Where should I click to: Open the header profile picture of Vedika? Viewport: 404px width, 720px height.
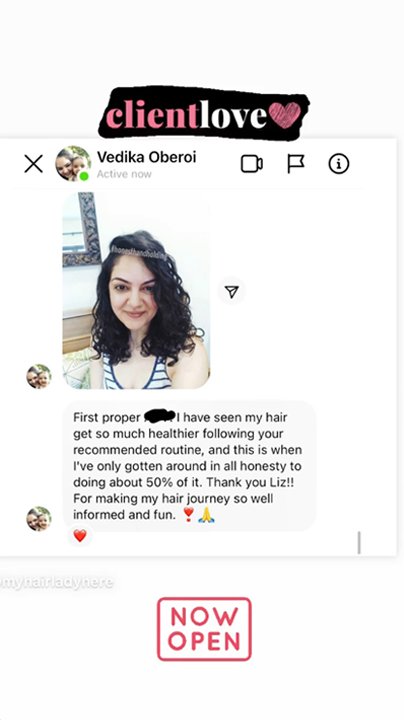click(73, 163)
